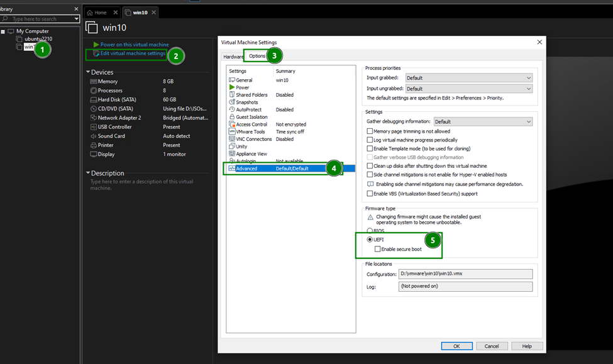This screenshot has height=364, width=613.
Task: Click the CD/DVD (SATA) disc icon
Action: coord(94,109)
